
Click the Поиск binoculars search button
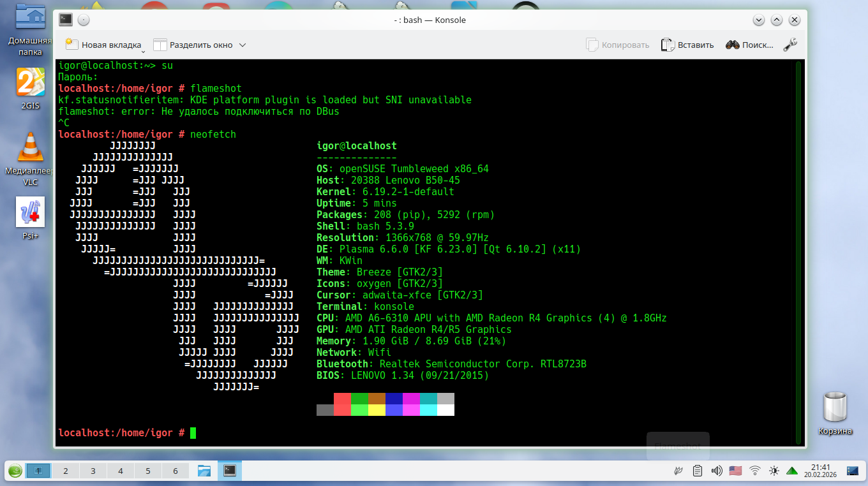(x=749, y=45)
